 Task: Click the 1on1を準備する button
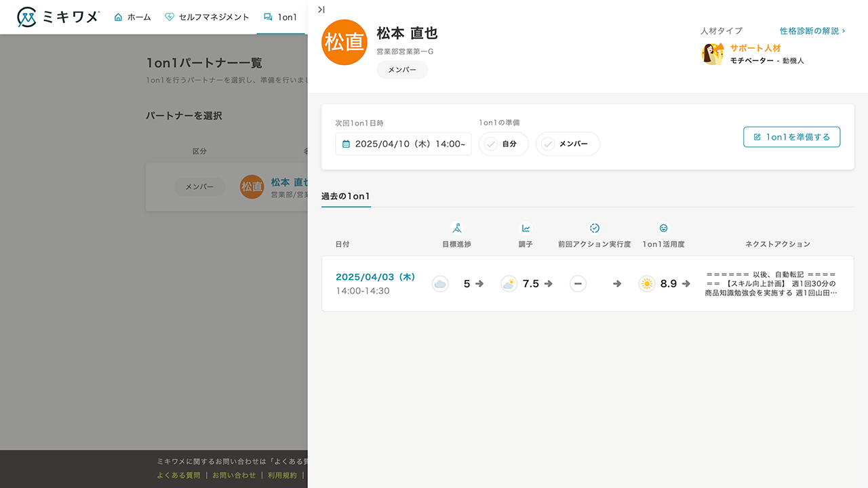coord(792,137)
